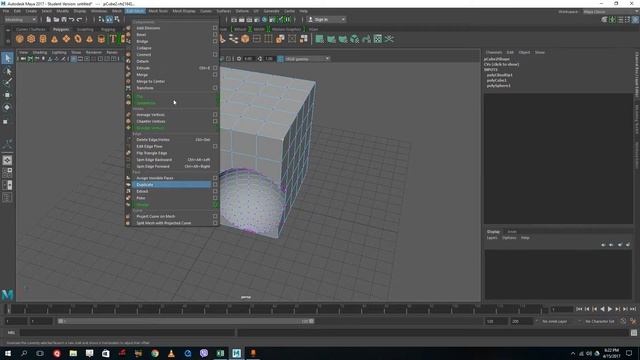Image resolution: width=640 pixels, height=360 pixels.
Task: Click the Extrude icon in Edit Mesh menu
Action: tap(128, 68)
